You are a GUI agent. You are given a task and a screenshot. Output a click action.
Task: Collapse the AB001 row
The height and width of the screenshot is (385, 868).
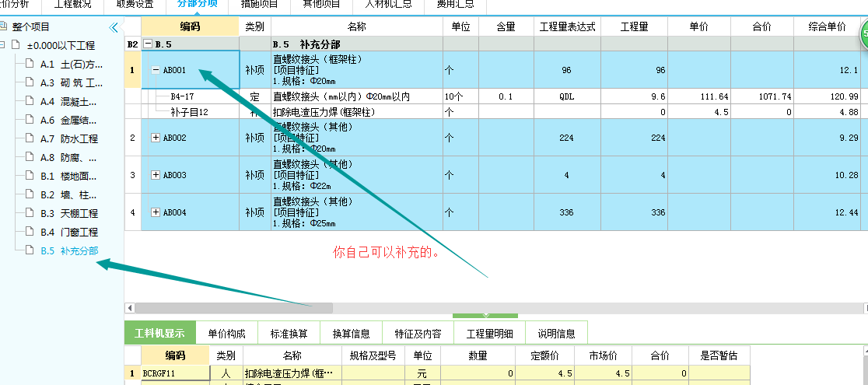[x=156, y=70]
